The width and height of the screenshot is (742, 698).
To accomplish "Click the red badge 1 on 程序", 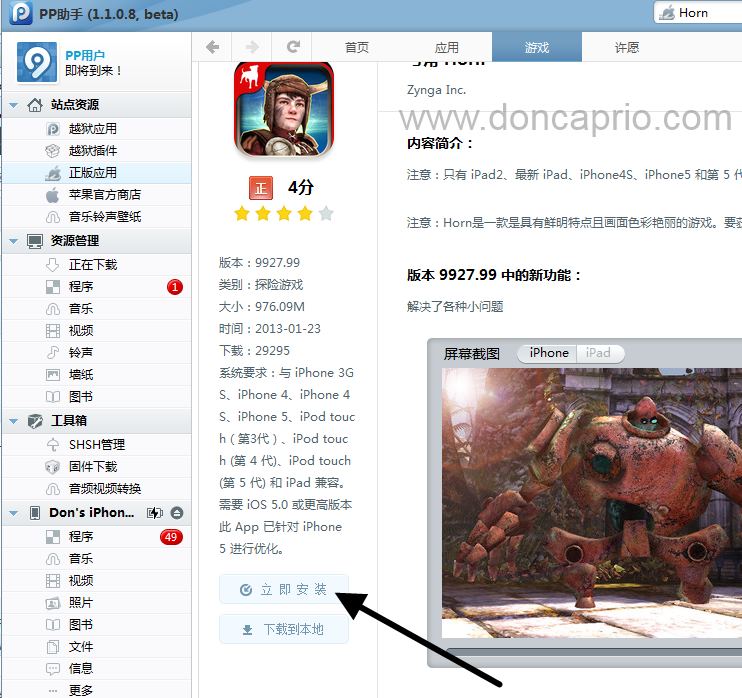I will pyautogui.click(x=175, y=287).
